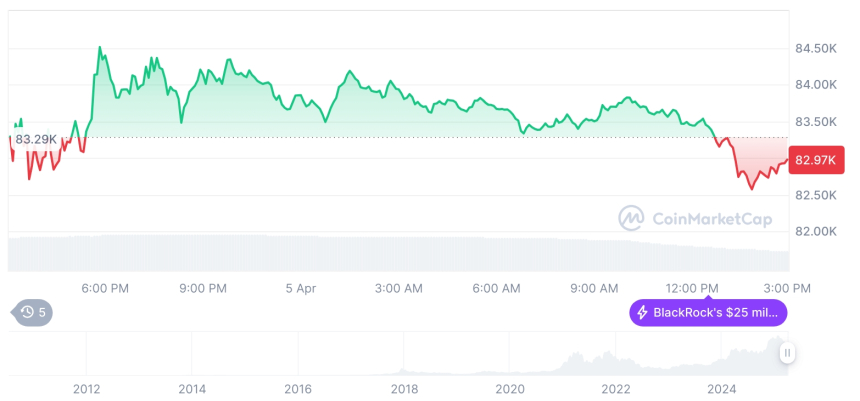860x401 pixels.
Task: Click the 2014 year on timeline navigator
Action: [192, 389]
